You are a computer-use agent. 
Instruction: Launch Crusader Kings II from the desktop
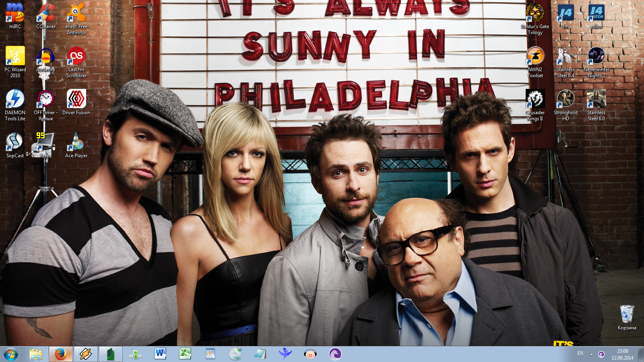[x=535, y=105]
